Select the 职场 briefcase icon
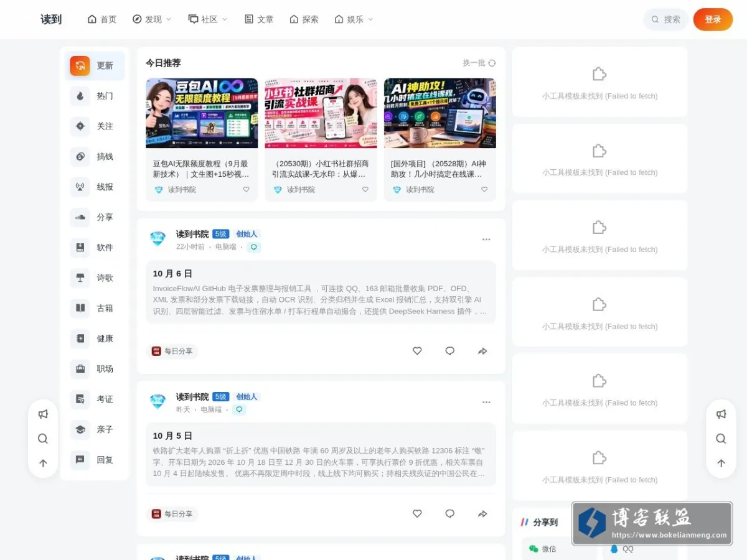The width and height of the screenshot is (747, 560). point(80,369)
